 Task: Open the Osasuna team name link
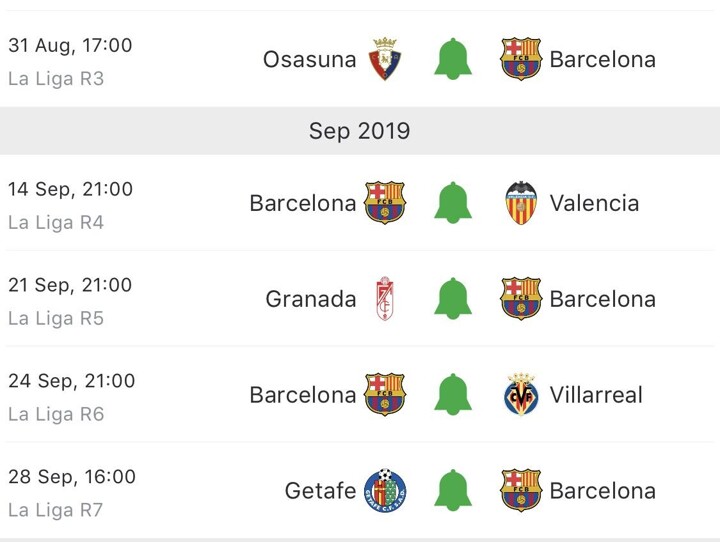point(309,59)
